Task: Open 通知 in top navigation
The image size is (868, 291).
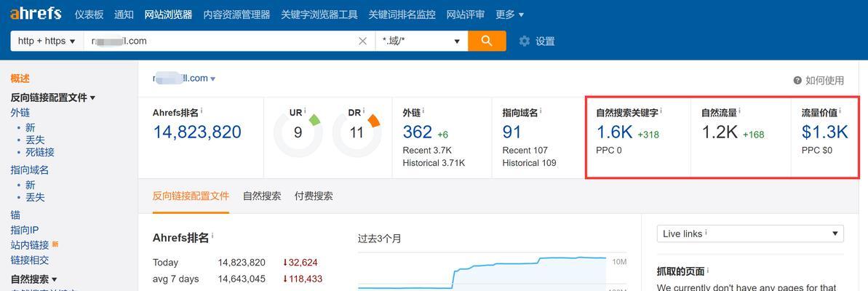Action: 124,15
